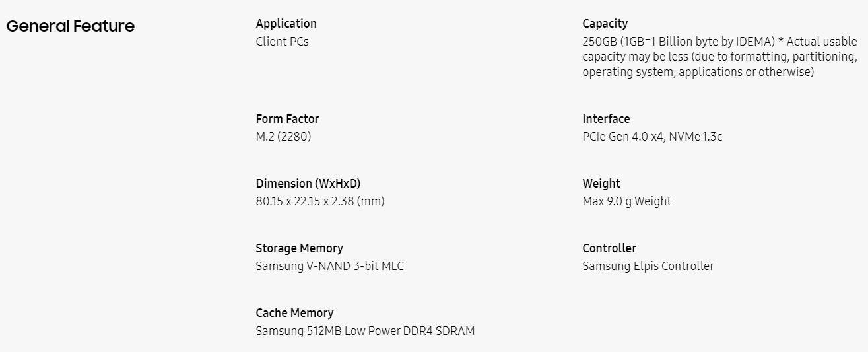
Task: Click the Capacity spec heading
Action: point(605,24)
